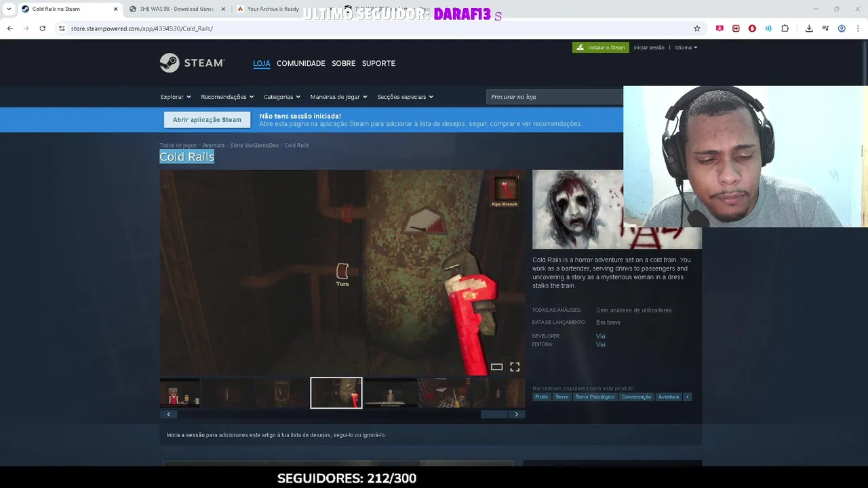Click the Aventura tag
This screenshot has width=868, height=488.
pyautogui.click(x=668, y=397)
